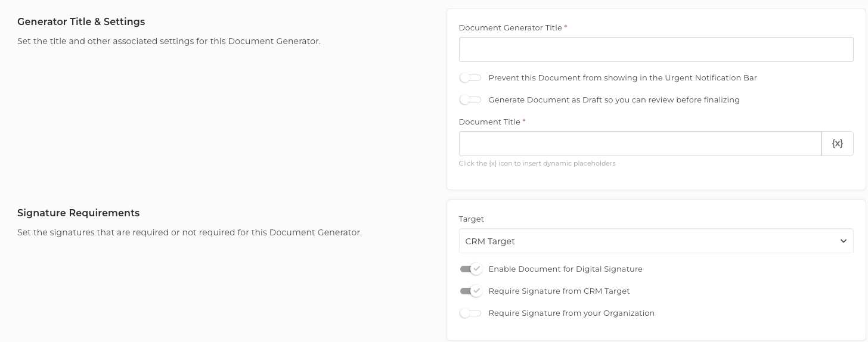The width and height of the screenshot is (868, 342).
Task: Toggle Prevent Document showing in Urgent Notification Bar
Action: (x=470, y=78)
